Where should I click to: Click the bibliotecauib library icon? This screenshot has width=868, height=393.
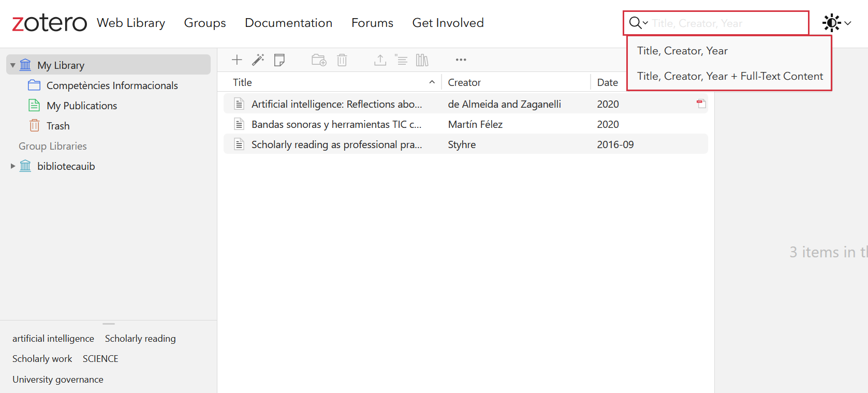click(25, 166)
